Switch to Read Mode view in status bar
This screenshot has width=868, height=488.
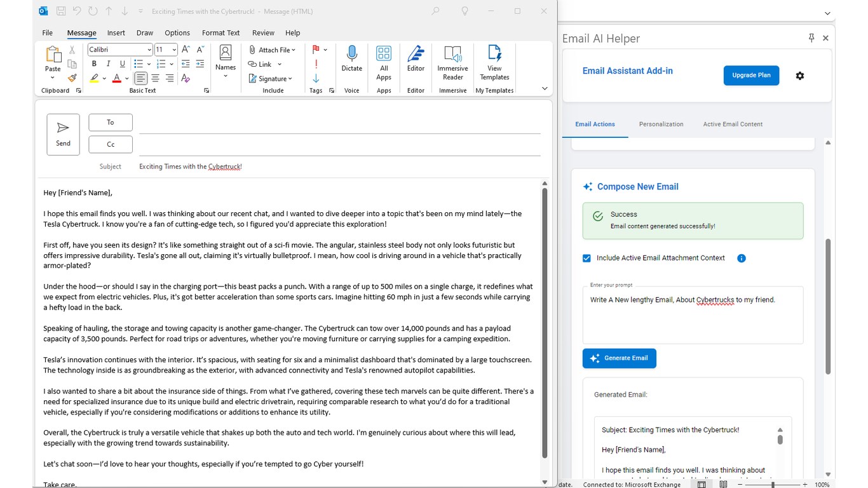click(723, 484)
